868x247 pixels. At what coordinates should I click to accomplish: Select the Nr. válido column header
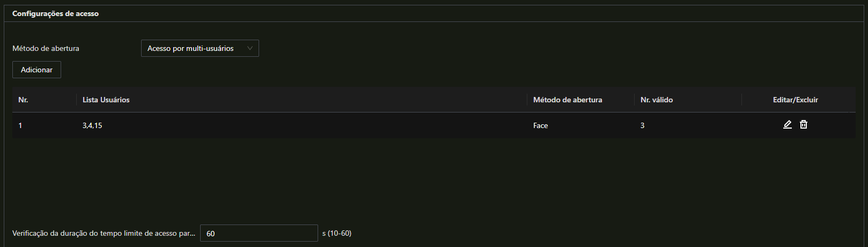[657, 100]
